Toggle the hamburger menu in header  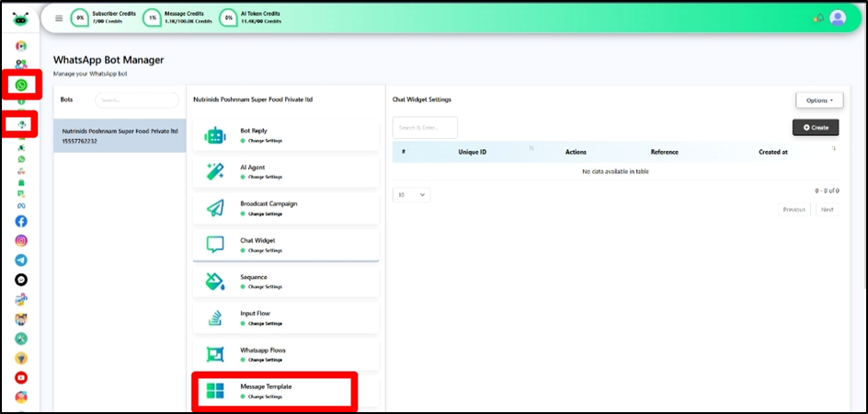point(59,17)
